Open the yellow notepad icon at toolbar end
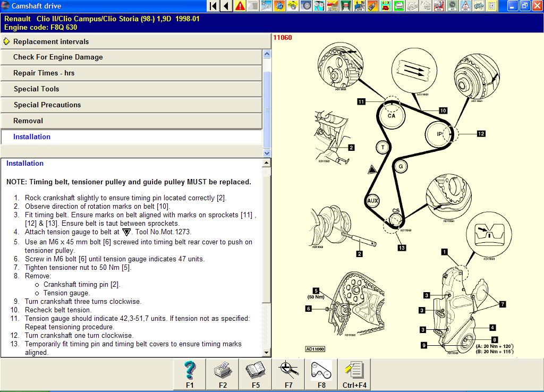 point(491,6)
